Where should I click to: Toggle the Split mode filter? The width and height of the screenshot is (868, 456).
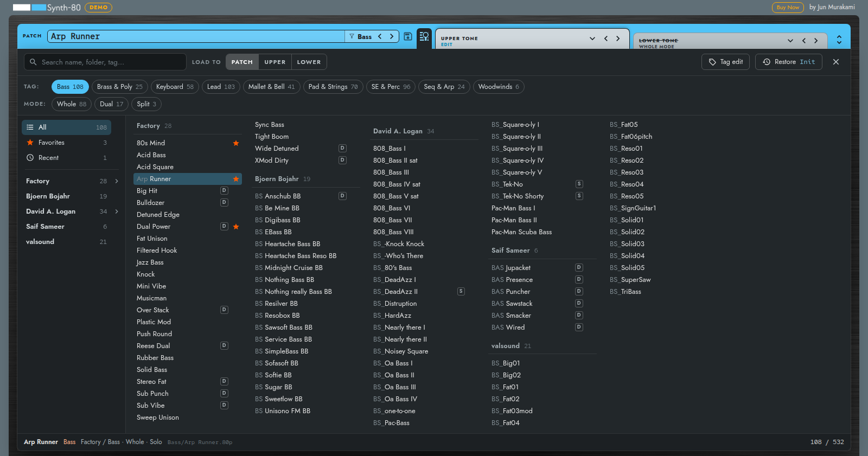click(x=146, y=104)
